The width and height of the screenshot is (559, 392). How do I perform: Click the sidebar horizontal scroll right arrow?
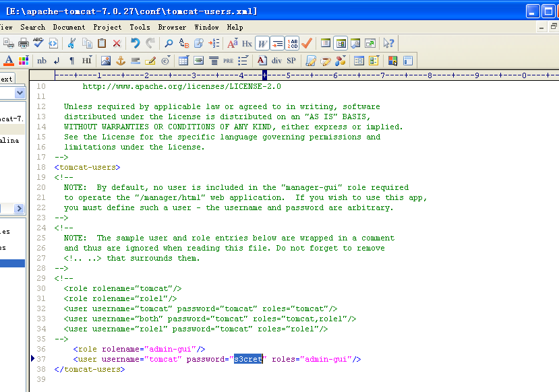tap(20, 208)
